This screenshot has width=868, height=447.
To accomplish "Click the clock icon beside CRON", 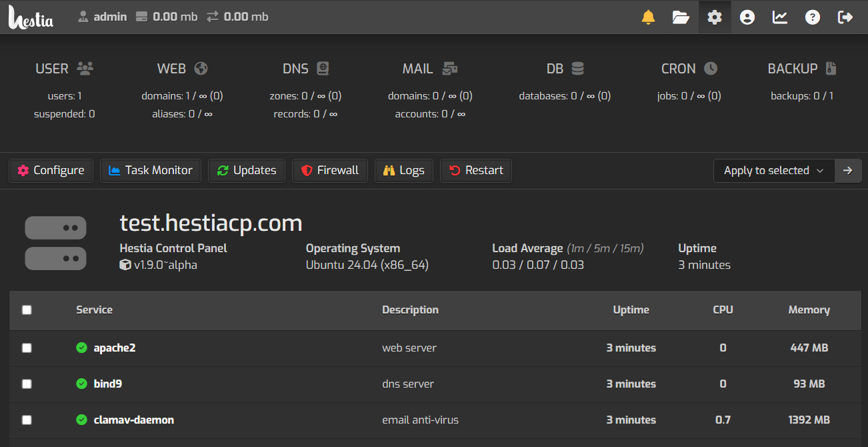I will tap(711, 68).
